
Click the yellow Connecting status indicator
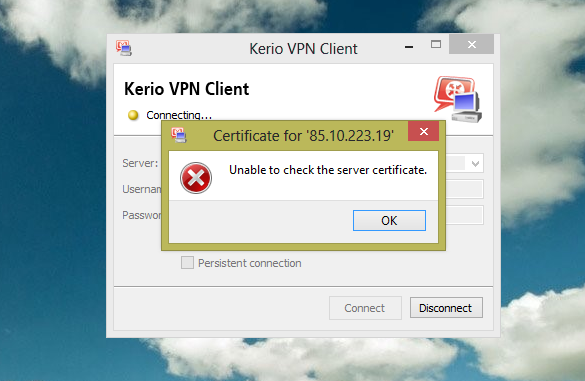tap(133, 115)
